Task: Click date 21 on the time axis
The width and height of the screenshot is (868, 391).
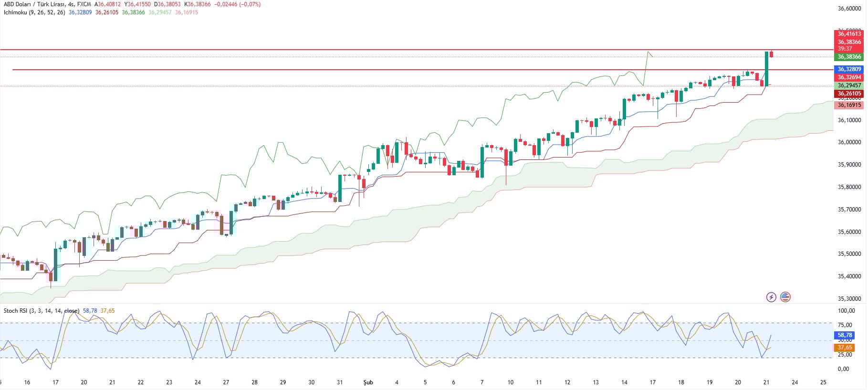Action: 766,382
